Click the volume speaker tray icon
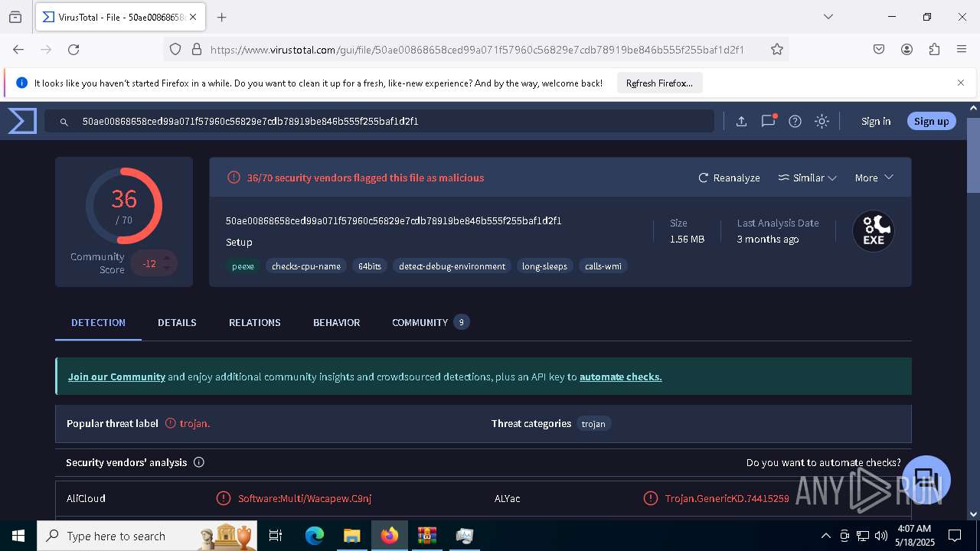 [881, 536]
